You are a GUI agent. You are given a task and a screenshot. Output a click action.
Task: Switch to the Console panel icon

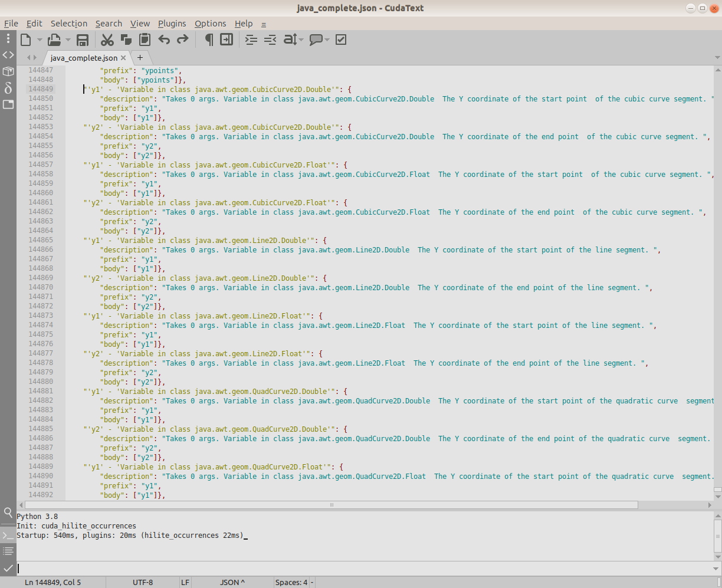8,535
